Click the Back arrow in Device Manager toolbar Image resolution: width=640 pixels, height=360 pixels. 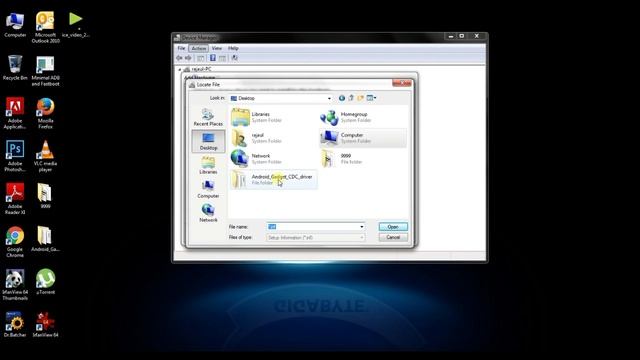point(179,58)
